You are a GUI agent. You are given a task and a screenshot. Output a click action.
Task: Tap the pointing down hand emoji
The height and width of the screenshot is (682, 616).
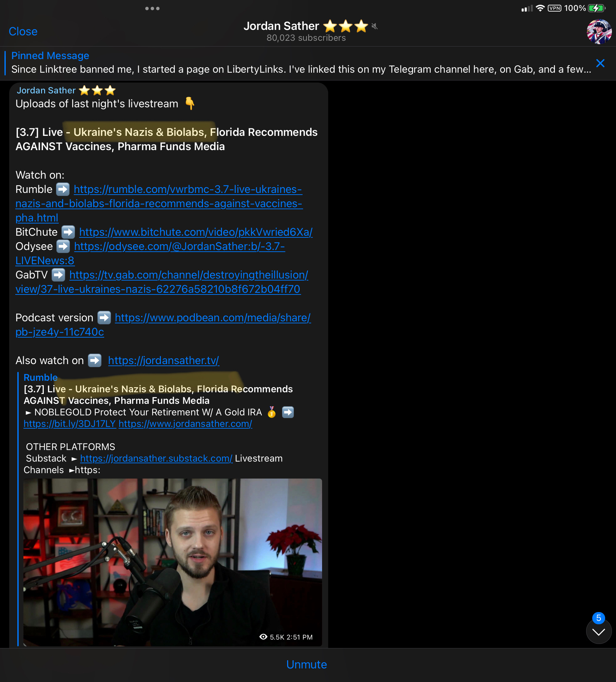(190, 103)
